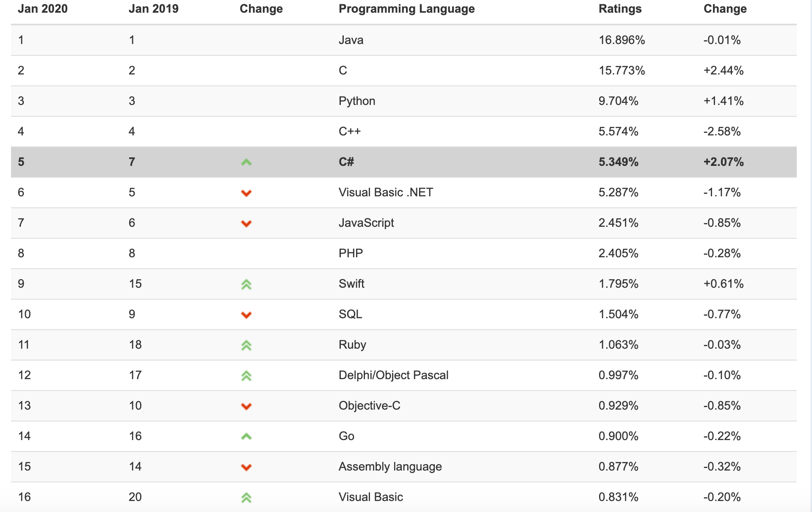Click the green up arrow in Go row
Image resolution: width=812 pixels, height=512 pixels.
pos(246,436)
